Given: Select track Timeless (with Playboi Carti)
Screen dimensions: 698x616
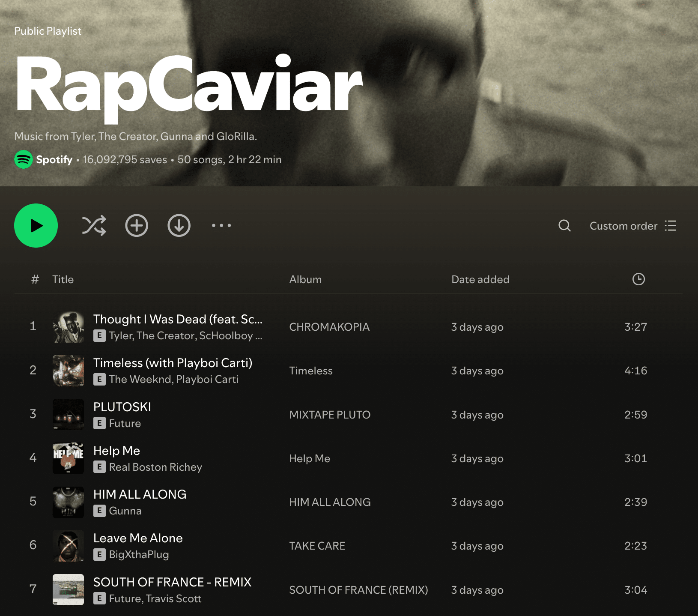Looking at the screenshot, I should (173, 363).
